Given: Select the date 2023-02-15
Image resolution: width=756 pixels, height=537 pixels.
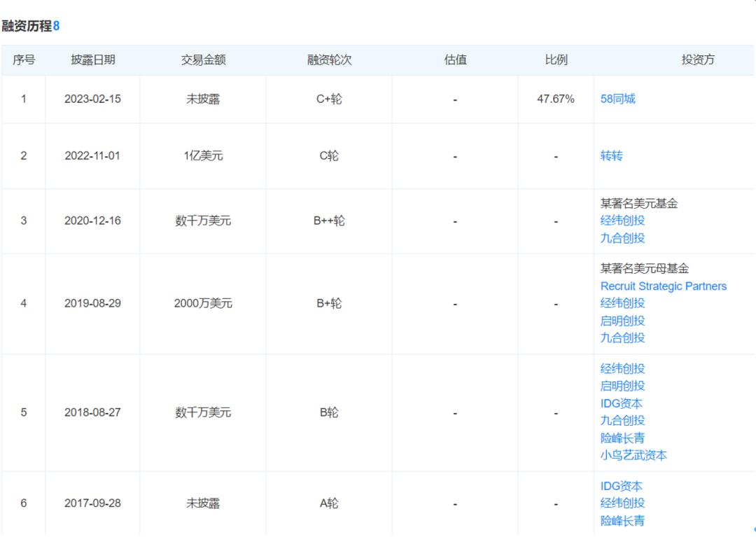Looking at the screenshot, I should [x=92, y=99].
